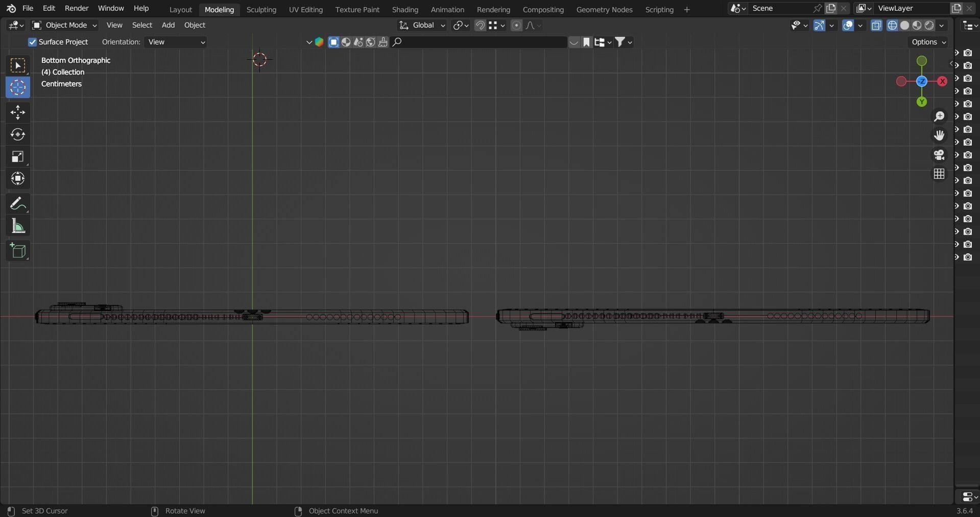Screen dimensions: 980x517
Task: Toggle viewport overlays
Action: (848, 26)
